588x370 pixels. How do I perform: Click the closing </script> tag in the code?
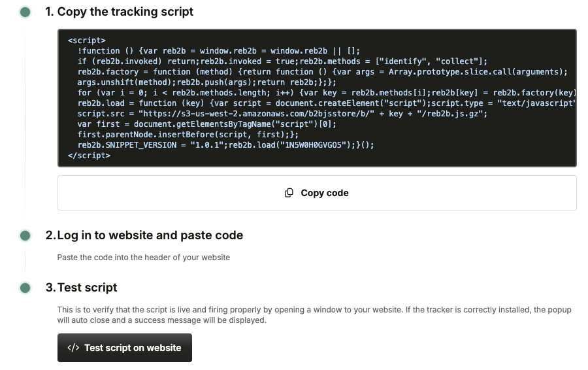(89, 156)
